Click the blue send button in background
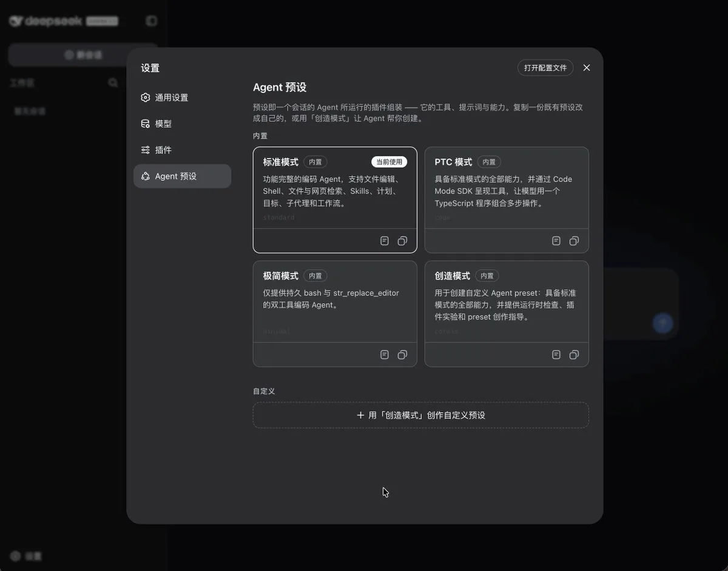The width and height of the screenshot is (728, 571). pyautogui.click(x=662, y=323)
